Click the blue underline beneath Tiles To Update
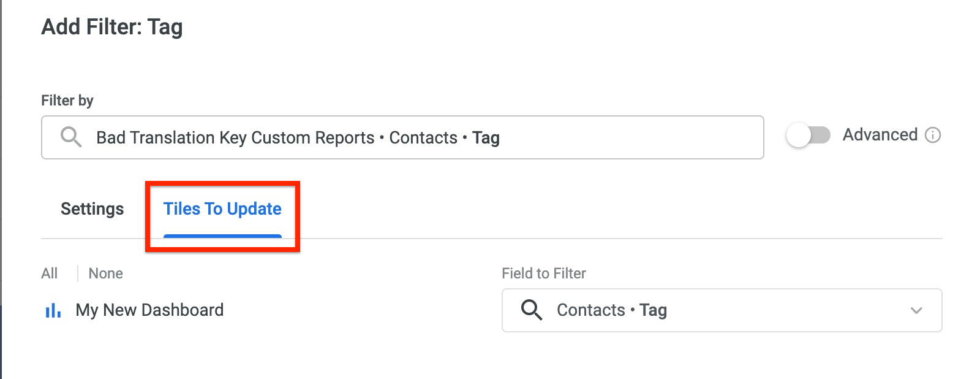Image resolution: width=980 pixels, height=379 pixels. [222, 236]
